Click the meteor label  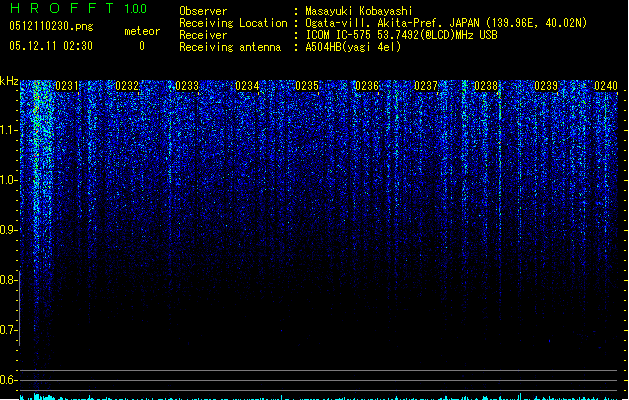coord(142,31)
